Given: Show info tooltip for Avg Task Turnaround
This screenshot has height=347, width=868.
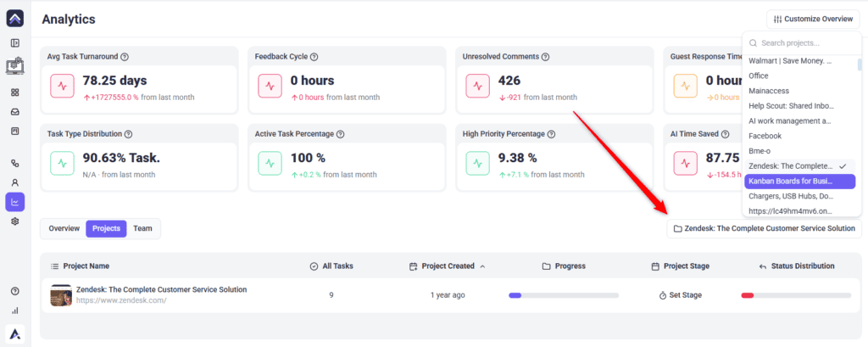Looking at the screenshot, I should (x=125, y=57).
